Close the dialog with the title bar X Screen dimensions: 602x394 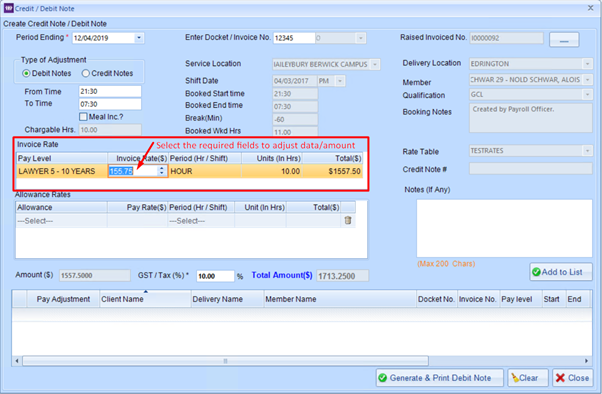(590, 8)
